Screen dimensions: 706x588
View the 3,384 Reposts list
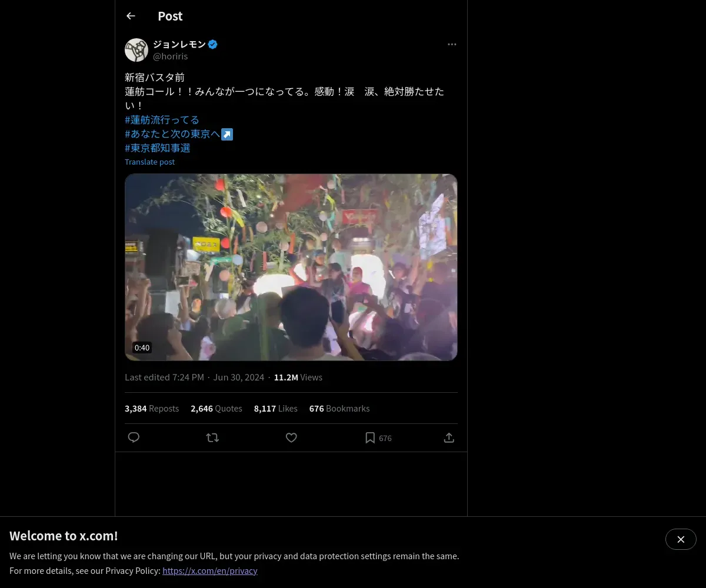pos(152,408)
